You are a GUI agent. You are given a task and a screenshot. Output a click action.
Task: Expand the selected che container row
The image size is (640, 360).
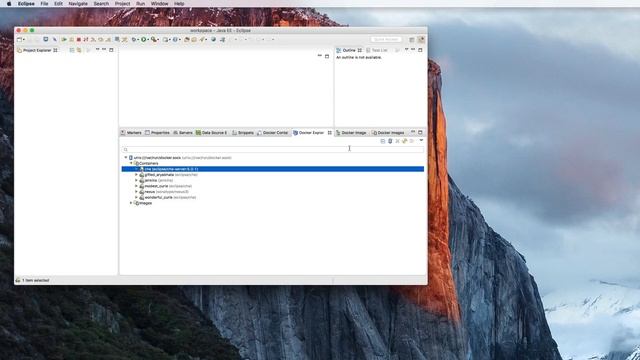pos(136,169)
